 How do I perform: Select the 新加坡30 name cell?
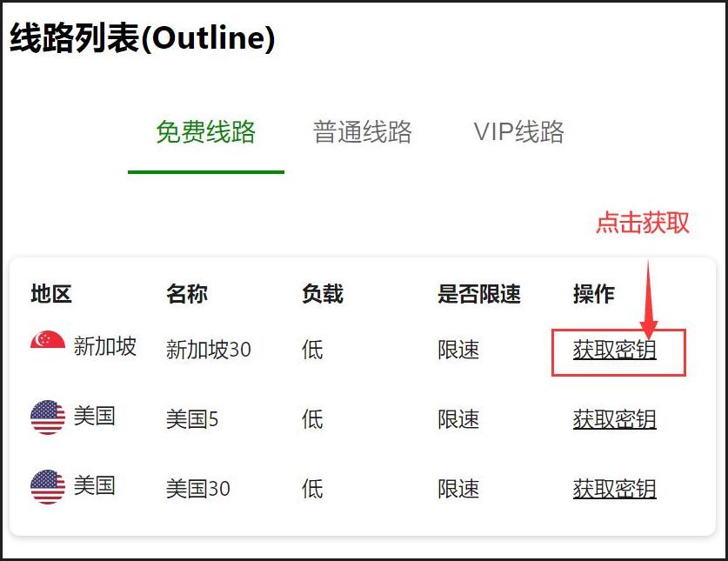209,350
